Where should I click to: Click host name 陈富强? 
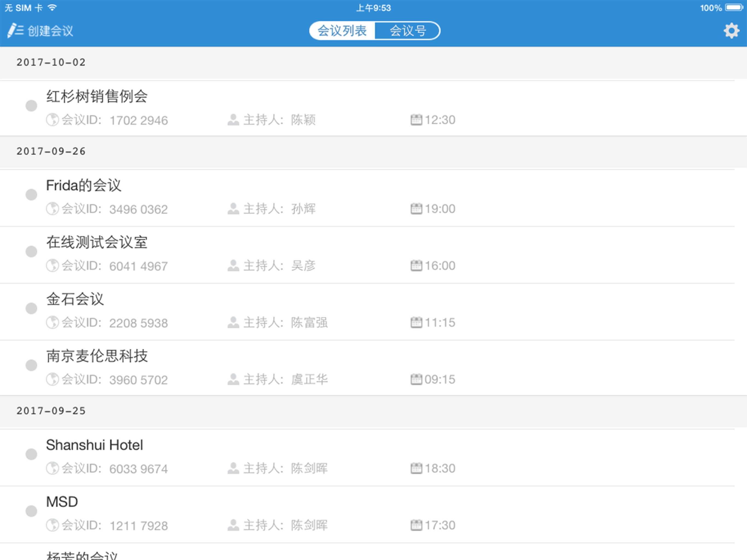[309, 323]
